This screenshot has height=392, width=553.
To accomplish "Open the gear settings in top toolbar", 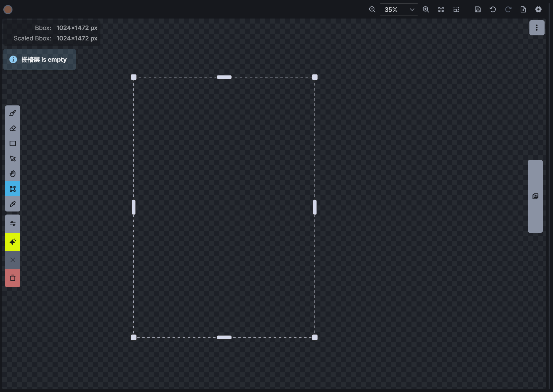I will click(539, 9).
